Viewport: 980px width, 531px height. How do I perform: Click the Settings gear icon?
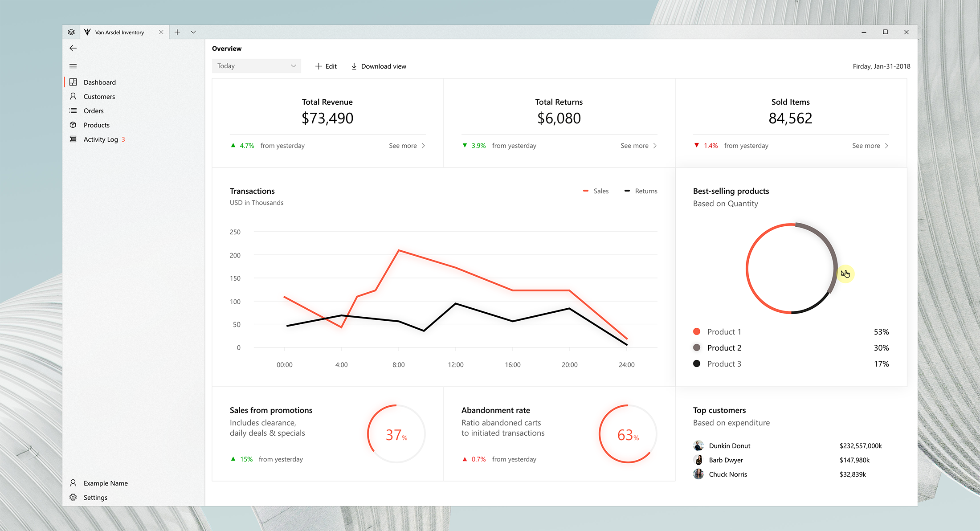coord(73,497)
